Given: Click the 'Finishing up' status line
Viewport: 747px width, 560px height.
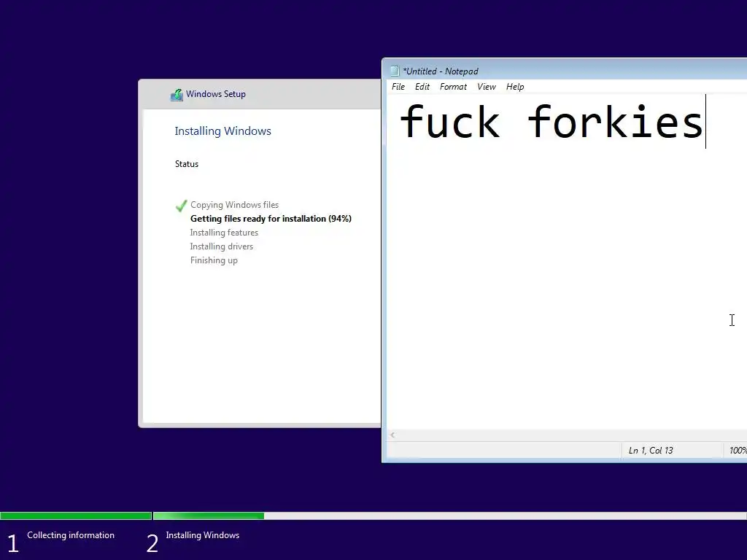Looking at the screenshot, I should [214, 260].
